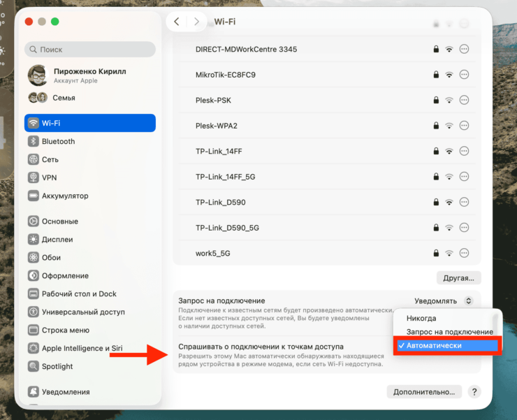The image size is (517, 420).
Task: Open Уведомлять dropdown for connection request
Action: tap(444, 301)
